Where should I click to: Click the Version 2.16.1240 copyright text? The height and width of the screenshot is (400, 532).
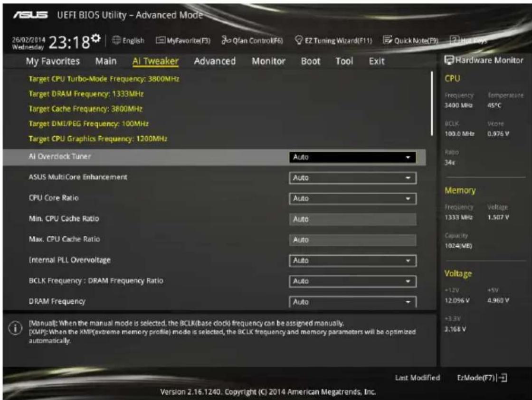point(268,392)
